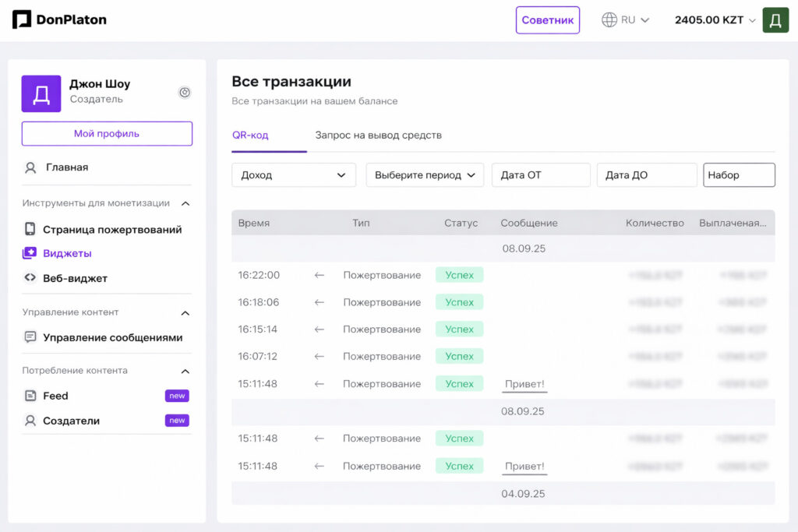Switch to the QR-код tab

tap(252, 135)
